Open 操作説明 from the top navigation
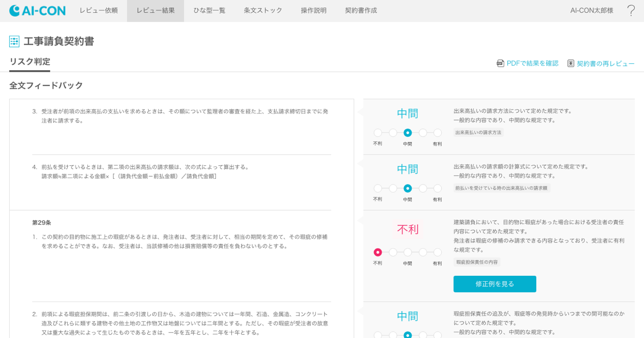 313,11
